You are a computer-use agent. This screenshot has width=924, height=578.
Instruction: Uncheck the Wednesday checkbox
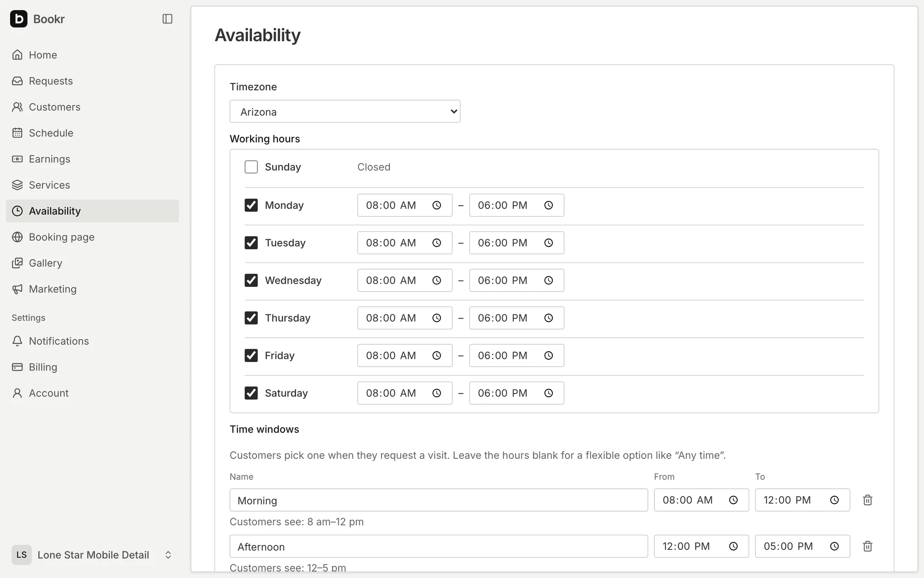(251, 280)
